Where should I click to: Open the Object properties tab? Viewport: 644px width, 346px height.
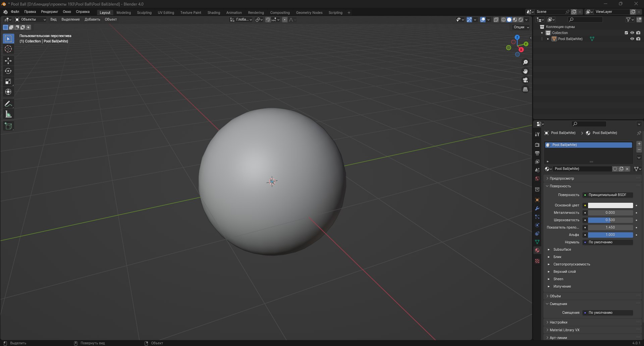tap(537, 200)
